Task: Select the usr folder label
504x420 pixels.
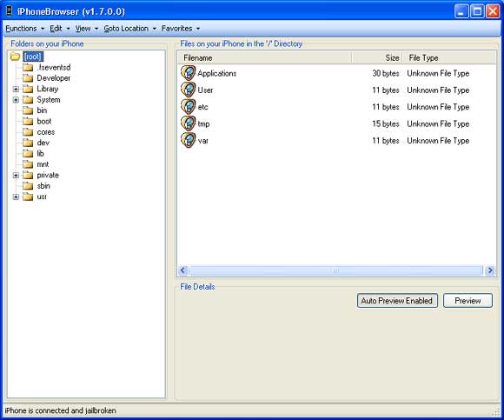Action: pyautogui.click(x=42, y=197)
